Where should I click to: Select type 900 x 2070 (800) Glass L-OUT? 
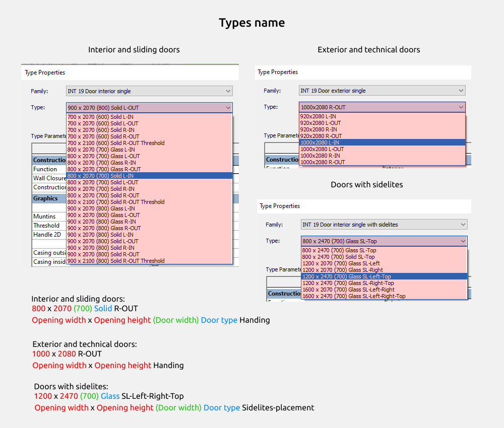point(149,215)
